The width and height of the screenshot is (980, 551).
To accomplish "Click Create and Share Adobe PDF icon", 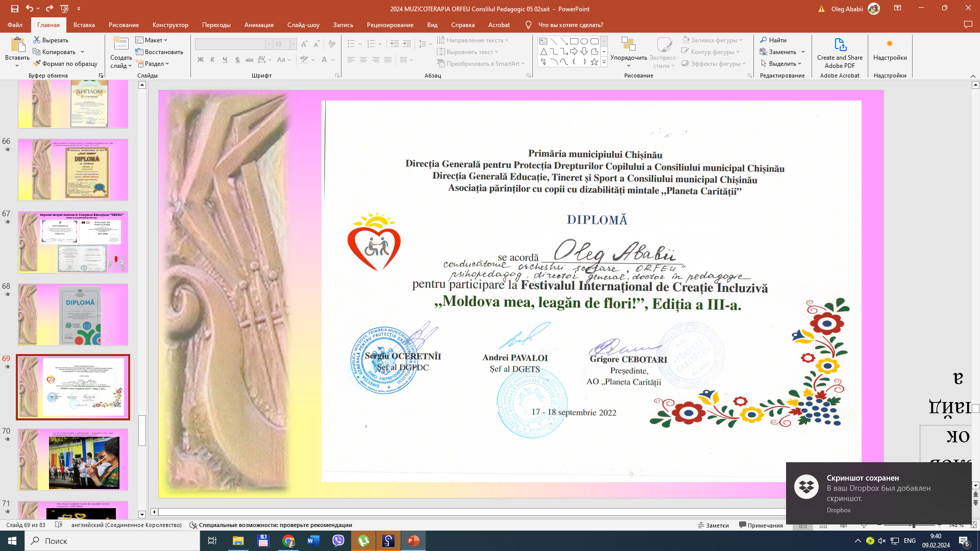I will (840, 53).
